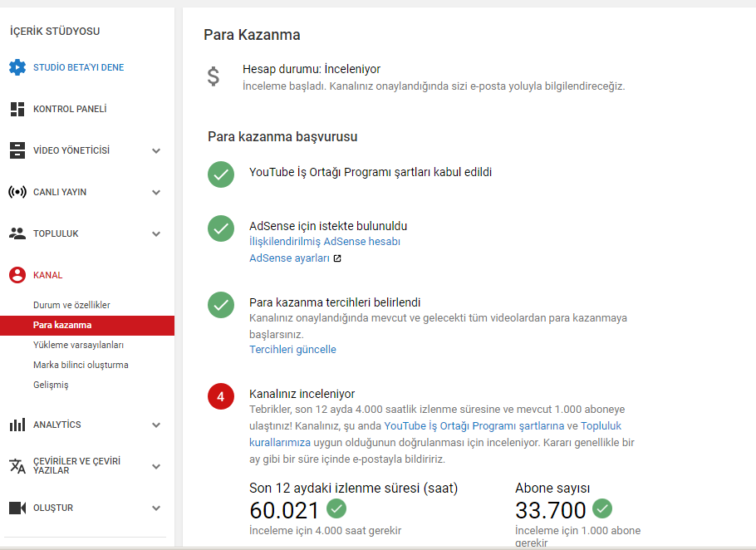Click the translation icon beside Çeviriler
The image size is (756, 550).
pyautogui.click(x=17, y=466)
